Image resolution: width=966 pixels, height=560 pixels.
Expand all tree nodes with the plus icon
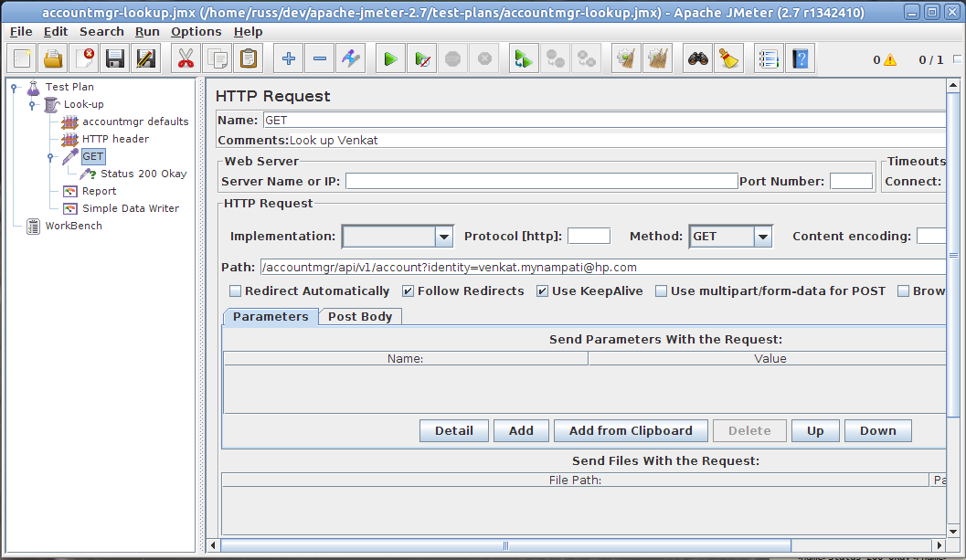(288, 59)
